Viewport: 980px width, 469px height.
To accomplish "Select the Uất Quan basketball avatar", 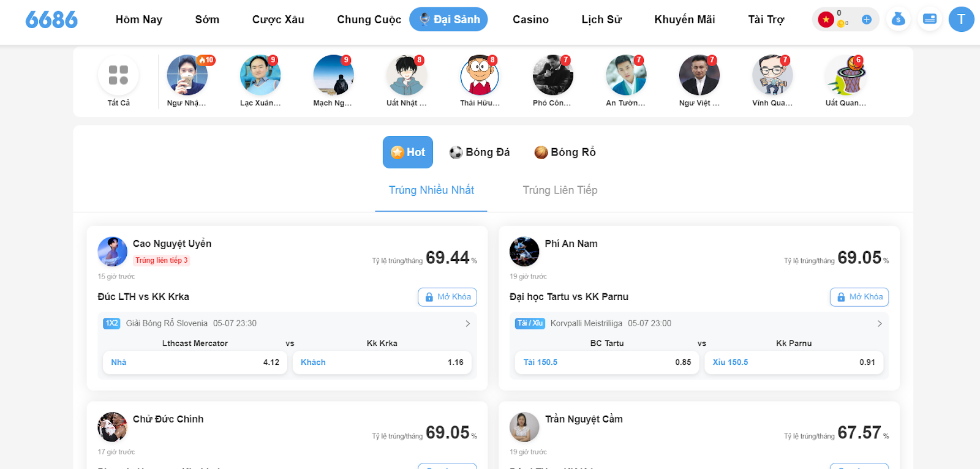I will pyautogui.click(x=845, y=75).
